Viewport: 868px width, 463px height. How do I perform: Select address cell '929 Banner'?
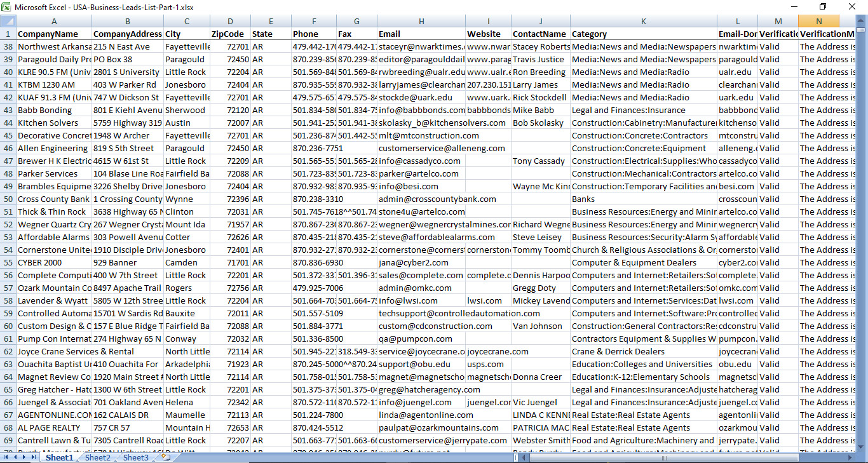coord(128,262)
